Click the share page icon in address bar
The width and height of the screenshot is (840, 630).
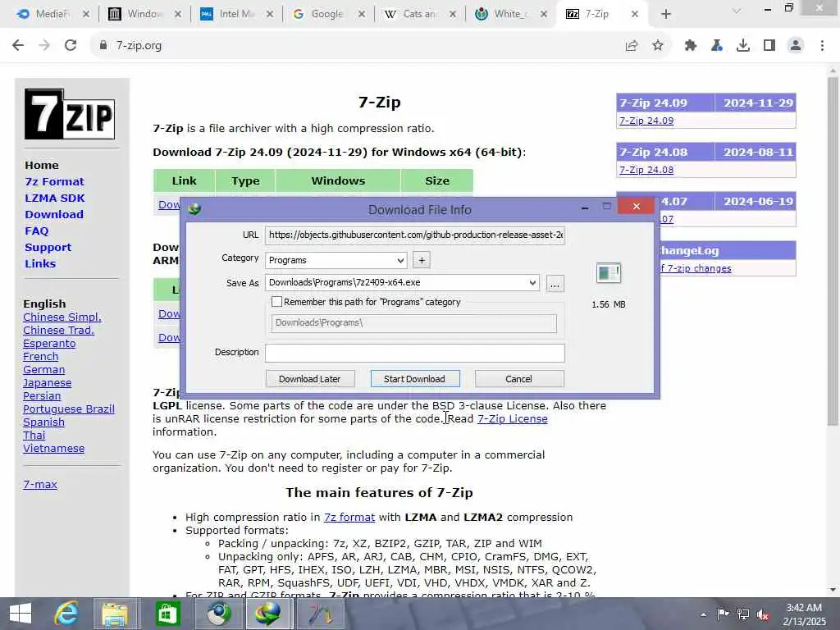click(x=632, y=46)
